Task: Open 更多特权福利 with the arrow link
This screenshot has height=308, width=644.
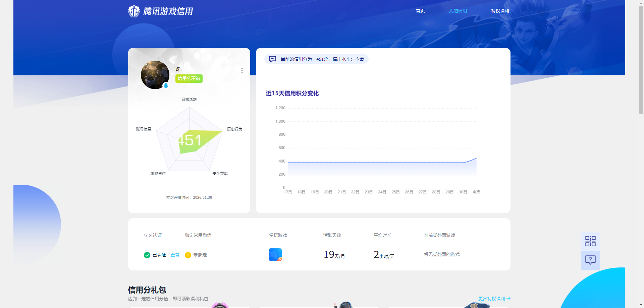Action: point(494,298)
